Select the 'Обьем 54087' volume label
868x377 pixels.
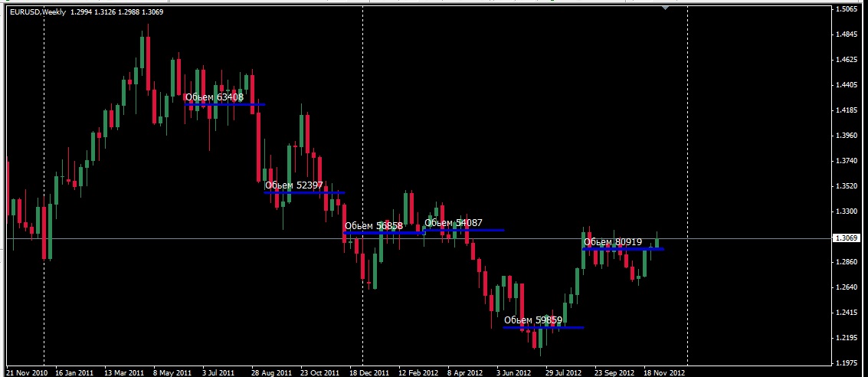click(x=454, y=222)
